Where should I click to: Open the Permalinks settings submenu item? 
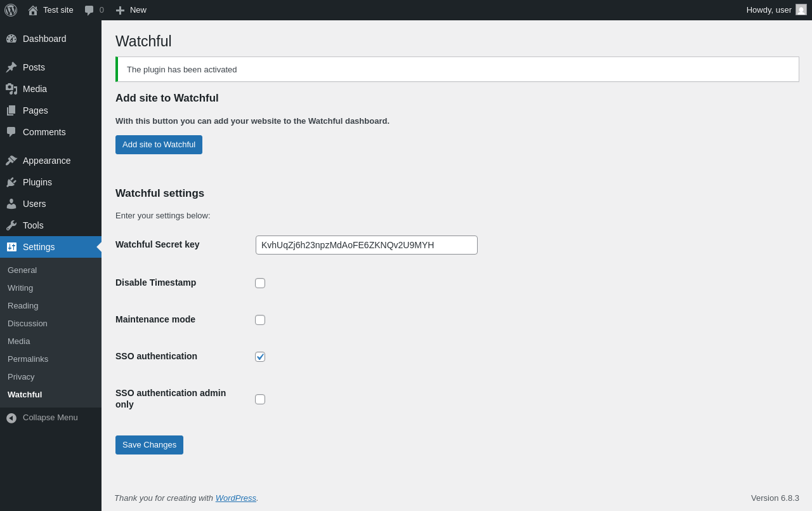tap(28, 359)
